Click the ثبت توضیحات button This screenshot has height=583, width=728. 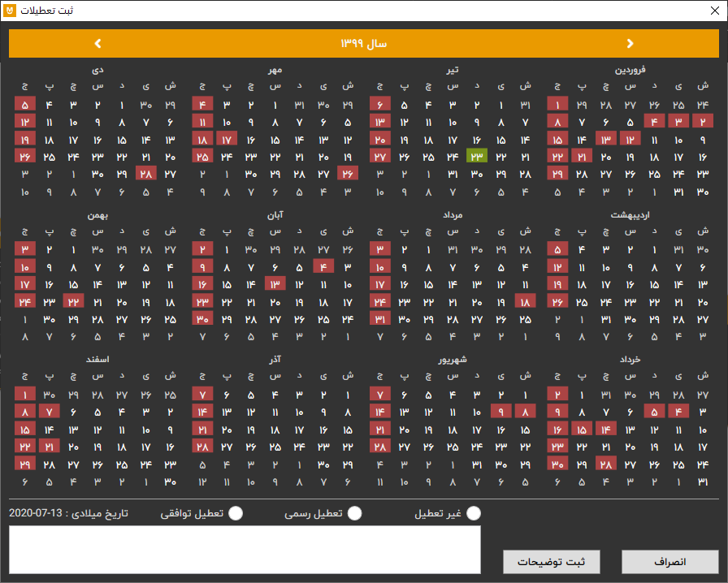tap(552, 562)
